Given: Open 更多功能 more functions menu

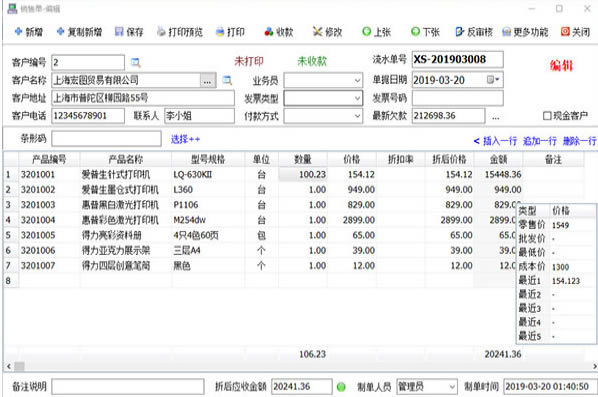Looking at the screenshot, I should 525,32.
